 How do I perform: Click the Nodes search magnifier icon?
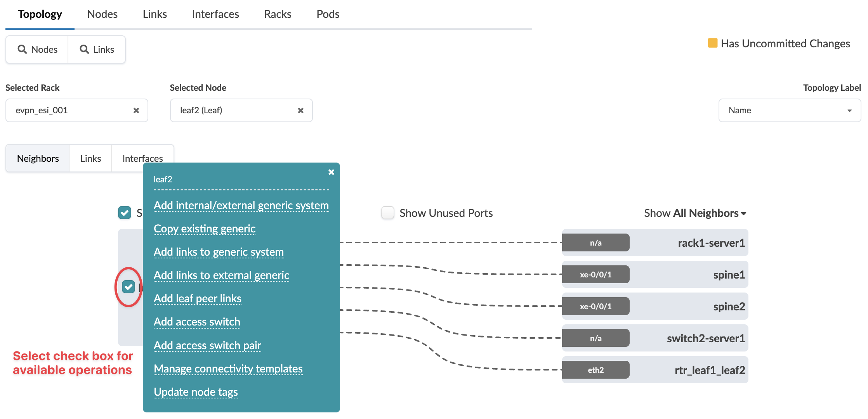[x=22, y=49]
